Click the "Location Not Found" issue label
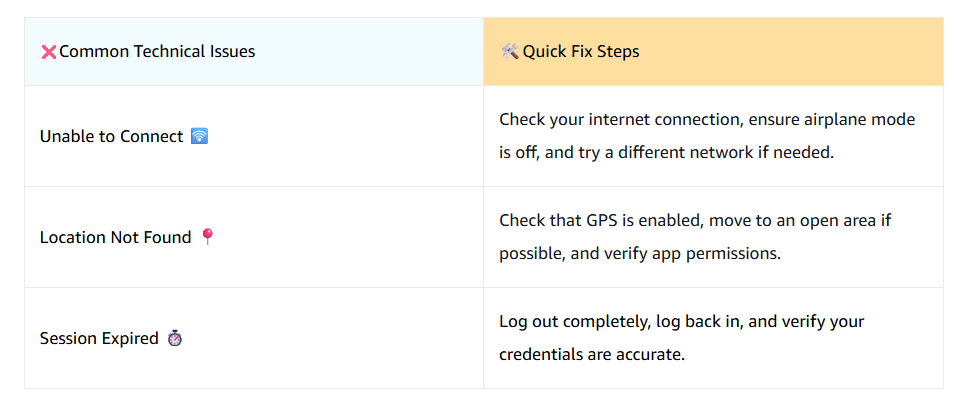Screen dimensions: 962x410 click(x=115, y=237)
